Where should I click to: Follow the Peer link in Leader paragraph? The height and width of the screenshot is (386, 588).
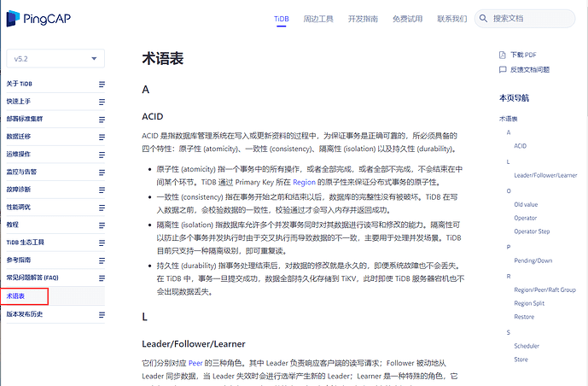195,363
